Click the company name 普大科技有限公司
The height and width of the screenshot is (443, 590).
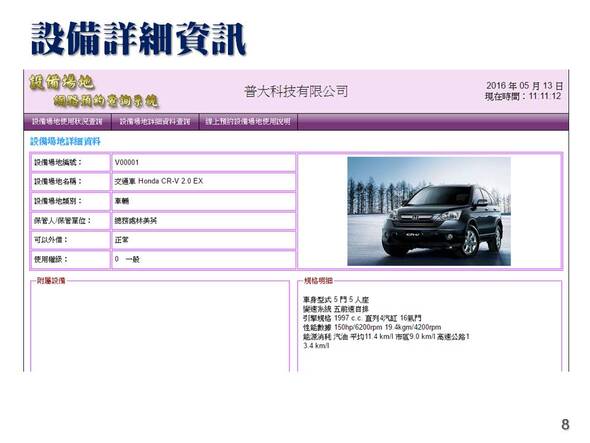(x=296, y=91)
